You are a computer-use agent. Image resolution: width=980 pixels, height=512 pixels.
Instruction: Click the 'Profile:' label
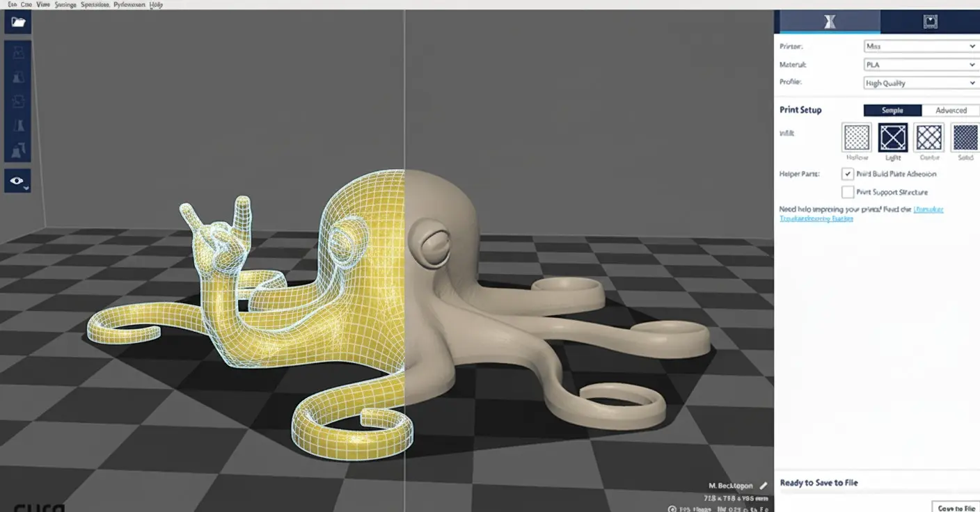791,82
